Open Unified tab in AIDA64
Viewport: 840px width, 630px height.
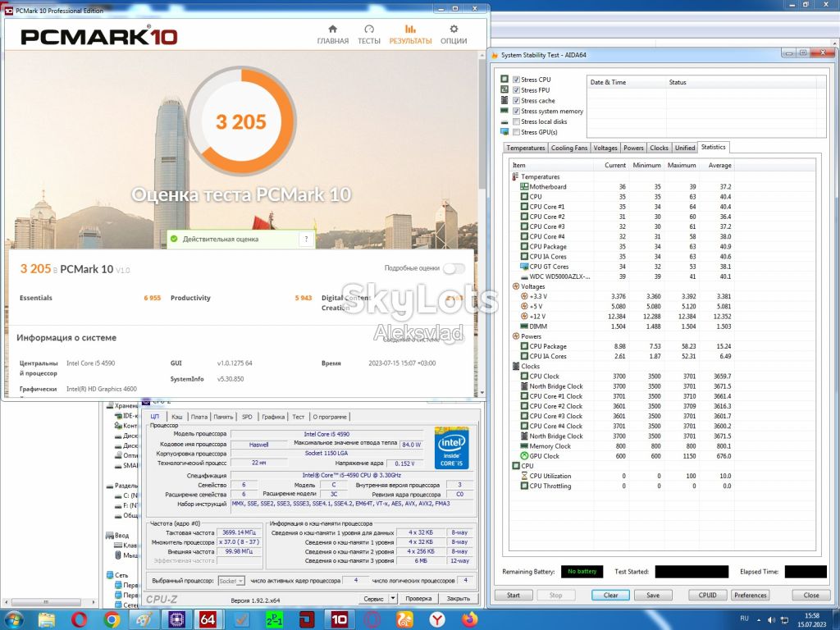pos(685,148)
